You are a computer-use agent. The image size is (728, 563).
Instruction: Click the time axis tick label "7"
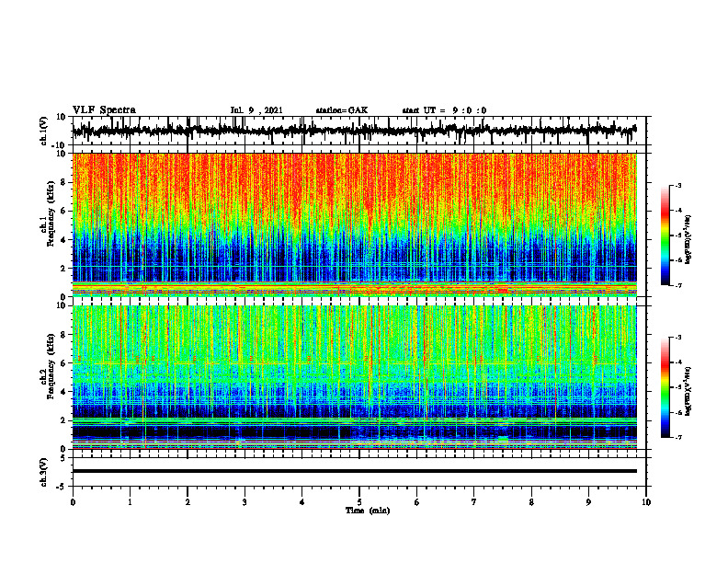pyautogui.click(x=474, y=502)
